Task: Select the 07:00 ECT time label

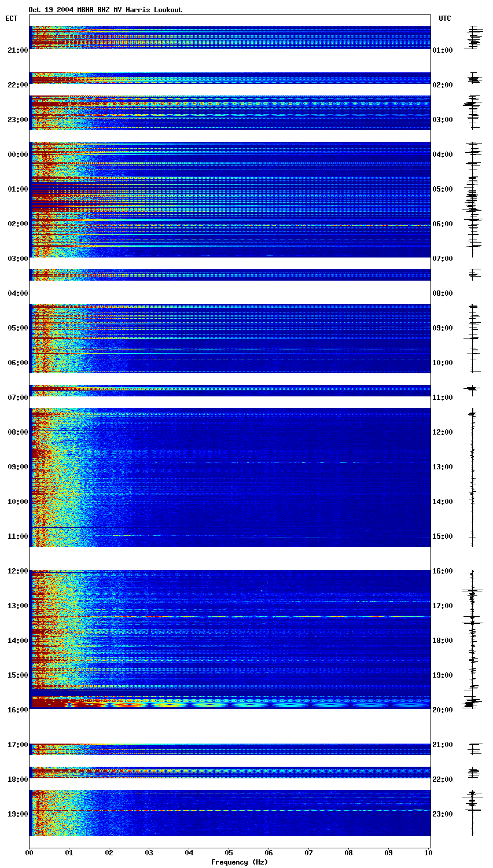Action: [17, 398]
